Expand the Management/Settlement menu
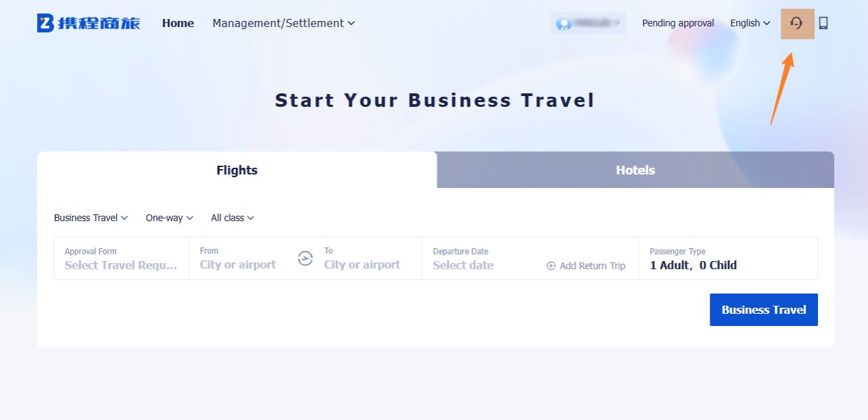Image resolution: width=868 pixels, height=420 pixels. coord(283,23)
